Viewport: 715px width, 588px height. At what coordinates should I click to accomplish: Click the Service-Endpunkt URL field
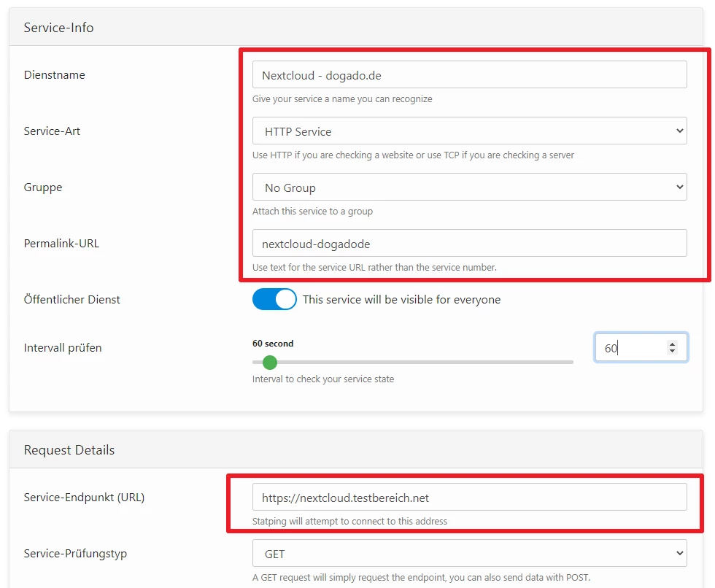tap(469, 498)
